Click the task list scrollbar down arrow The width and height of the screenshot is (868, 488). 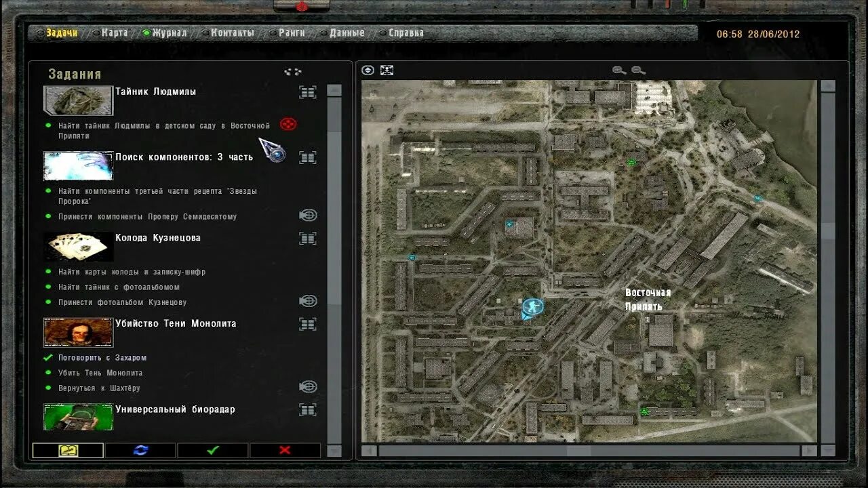334,451
